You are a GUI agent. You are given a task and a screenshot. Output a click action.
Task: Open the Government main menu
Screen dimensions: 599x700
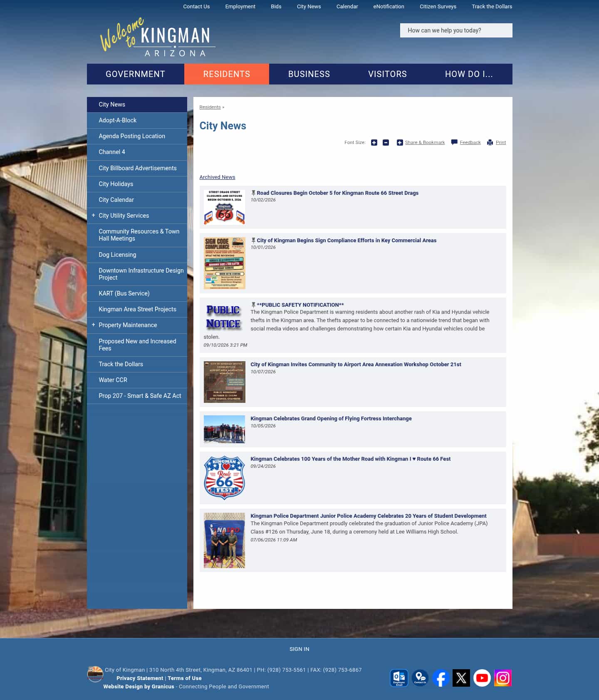[x=136, y=74]
